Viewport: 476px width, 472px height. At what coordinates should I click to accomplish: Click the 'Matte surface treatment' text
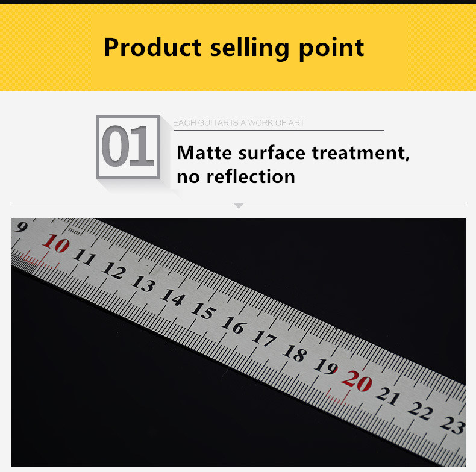pos(293,152)
